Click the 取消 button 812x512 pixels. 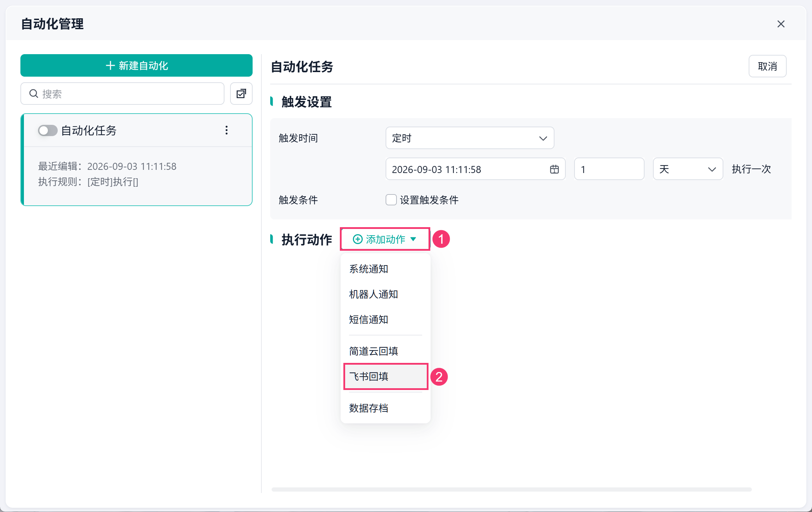(x=767, y=66)
